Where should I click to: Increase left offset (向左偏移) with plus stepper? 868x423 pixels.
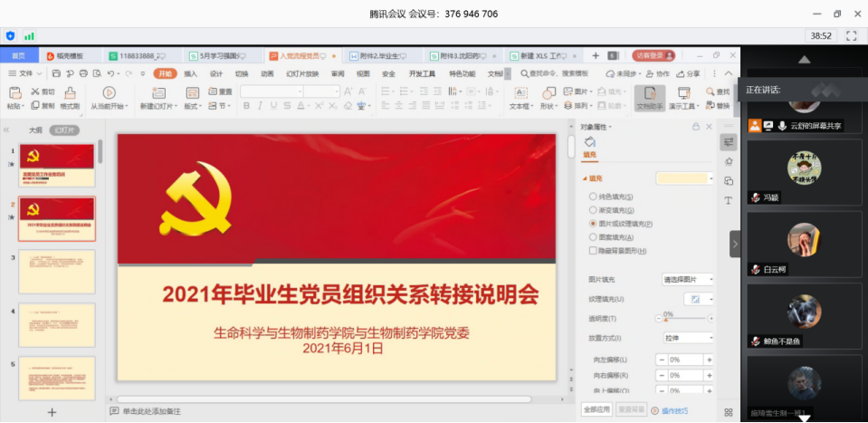[x=709, y=360]
